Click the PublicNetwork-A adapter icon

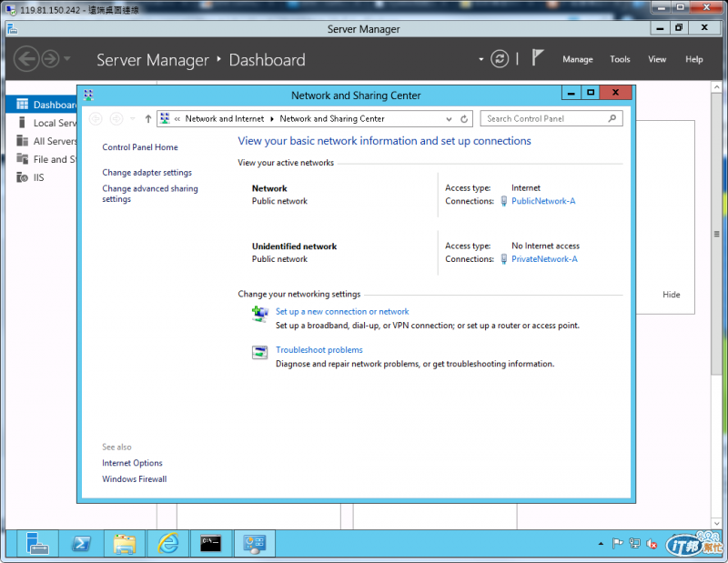(504, 201)
